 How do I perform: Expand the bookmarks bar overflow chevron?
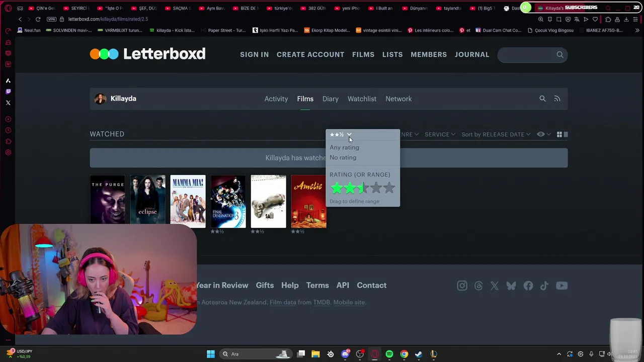pos(637,30)
